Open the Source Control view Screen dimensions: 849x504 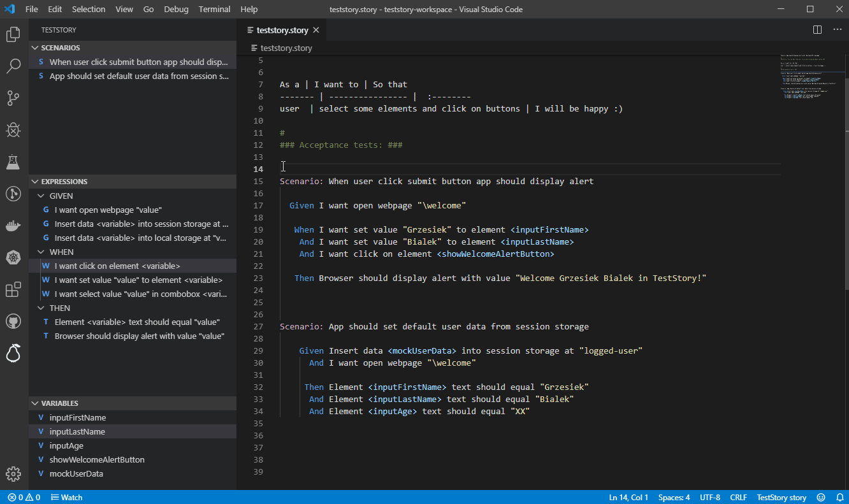click(x=13, y=98)
